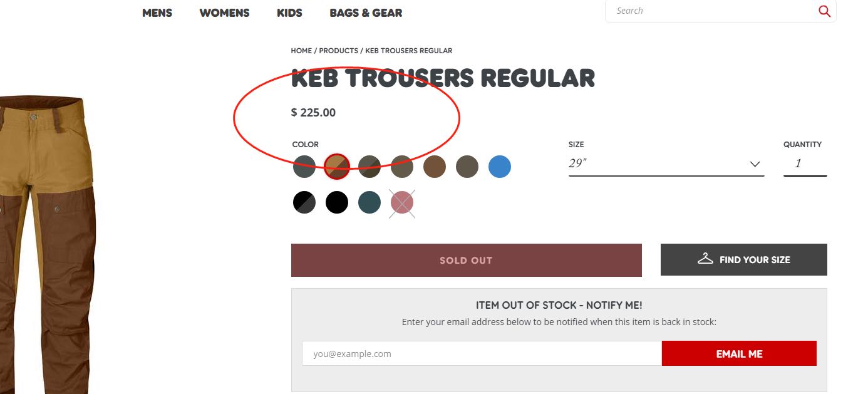Image resolution: width=868 pixels, height=394 pixels.
Task: Choose the black and grey two-tone swatch
Action: coord(304,202)
